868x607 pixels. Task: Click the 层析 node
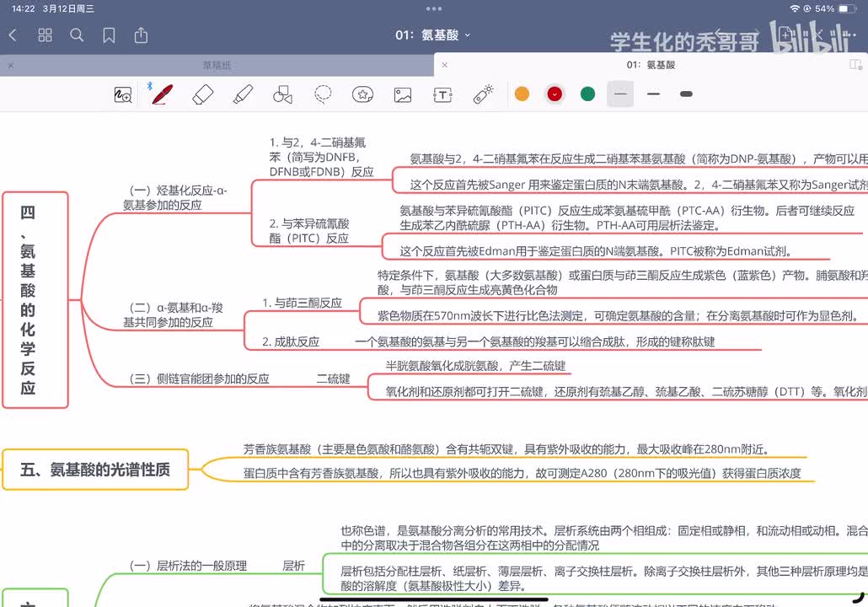click(294, 566)
